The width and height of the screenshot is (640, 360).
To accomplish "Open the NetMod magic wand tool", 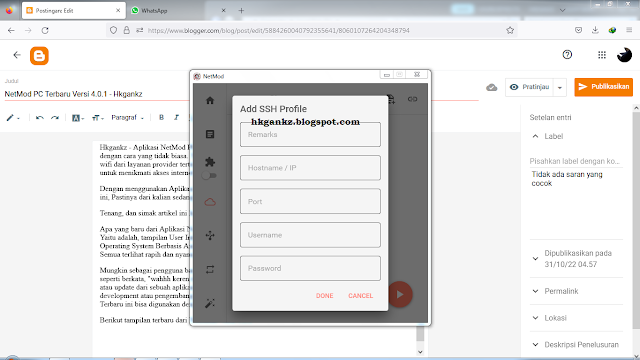I will pyautogui.click(x=210, y=303).
